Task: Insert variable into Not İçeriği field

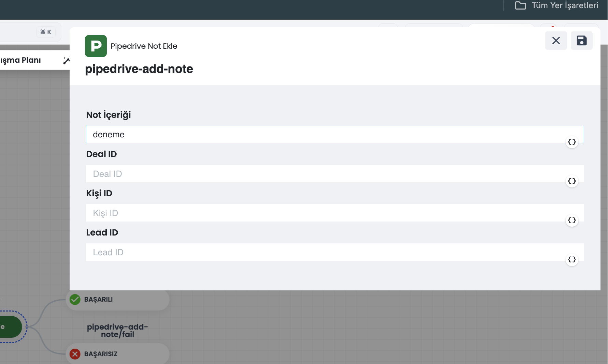Action: 572,142
